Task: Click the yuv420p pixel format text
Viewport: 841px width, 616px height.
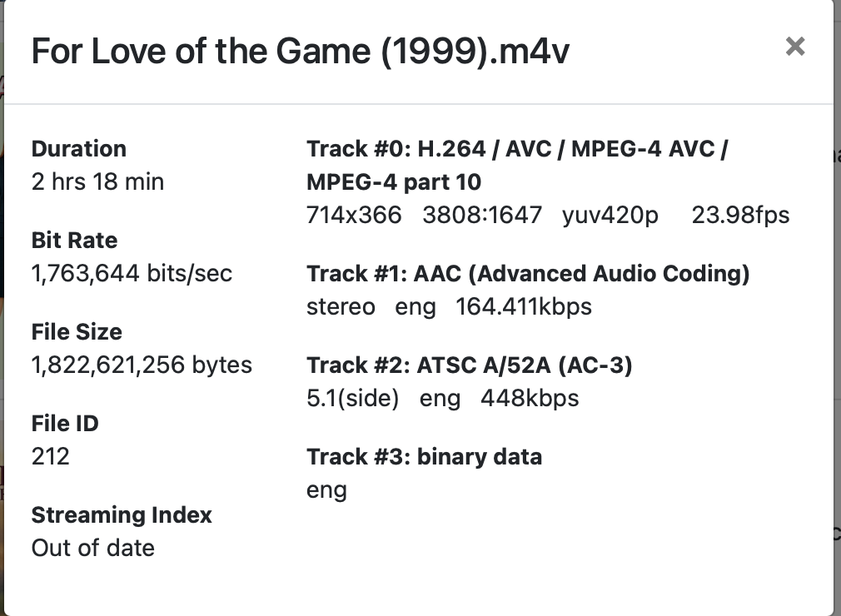Action: 610,216
